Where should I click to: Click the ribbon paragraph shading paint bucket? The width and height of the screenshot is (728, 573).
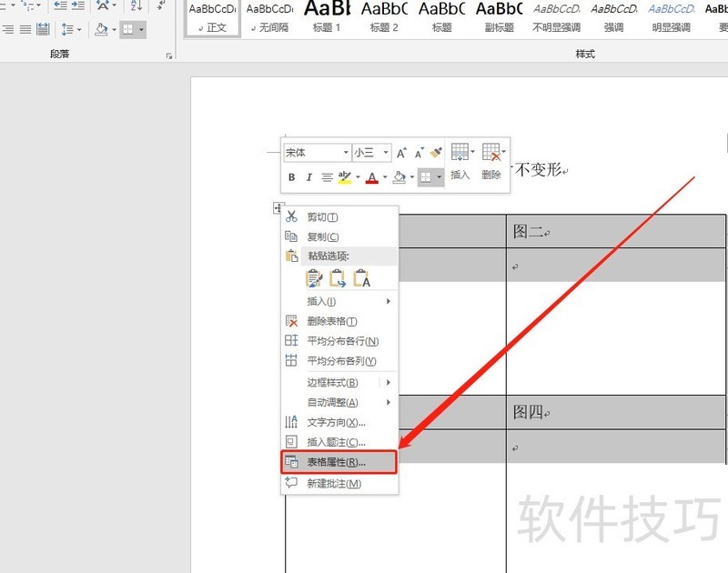pos(101,30)
